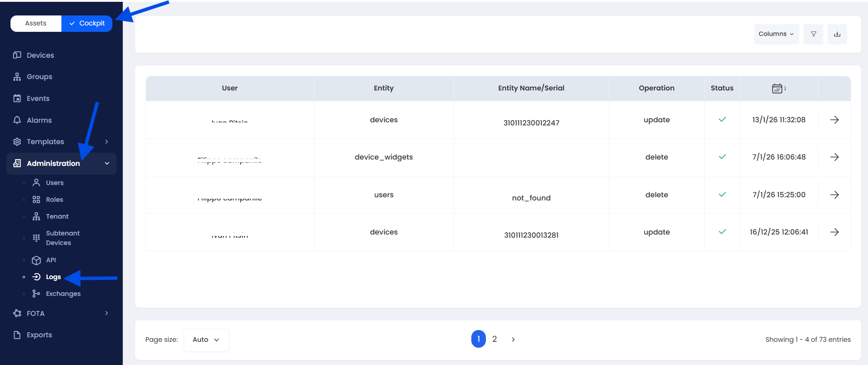Click the Operation column header

pyautogui.click(x=656, y=88)
